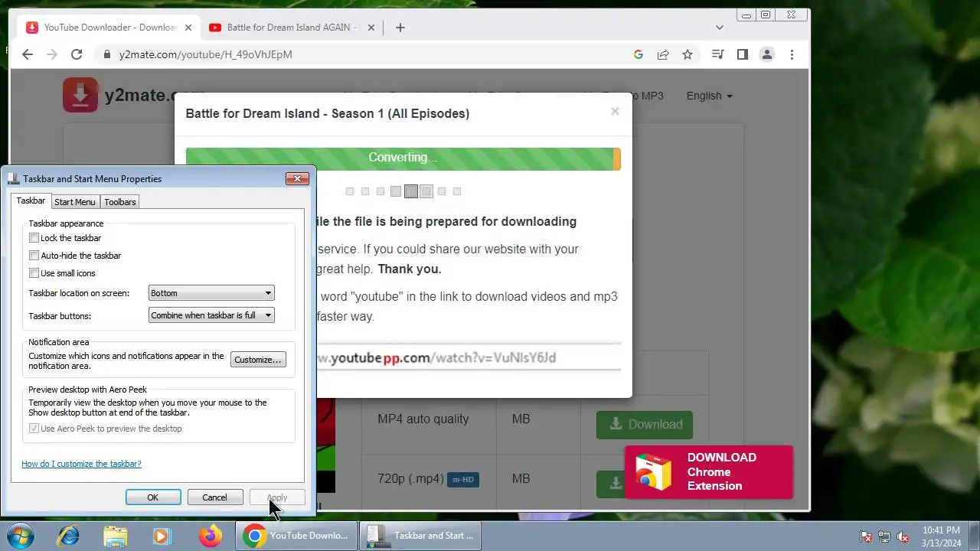
Task: Open Chrome's three-dot menu
Action: [x=792, y=54]
